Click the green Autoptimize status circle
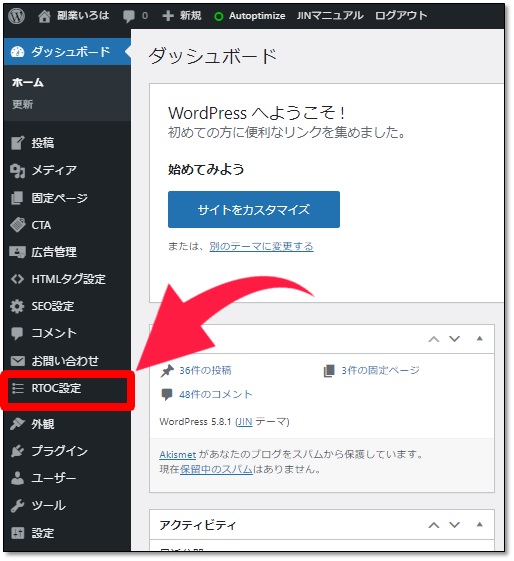The image size is (514, 561). tap(218, 16)
